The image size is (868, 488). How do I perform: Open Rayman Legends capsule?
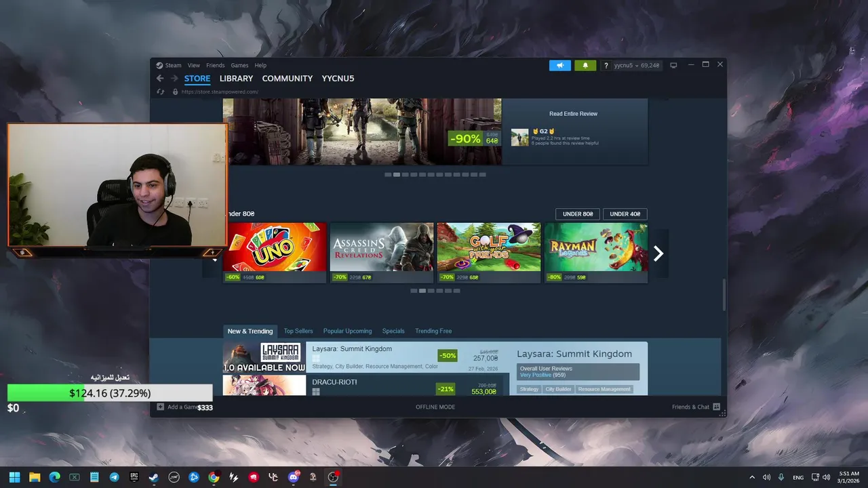596,253
